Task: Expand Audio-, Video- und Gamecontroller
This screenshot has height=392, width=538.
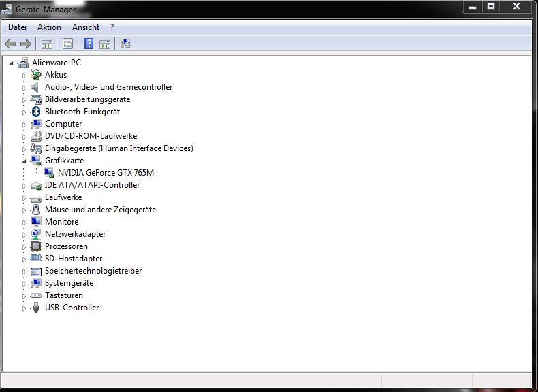Action: coord(24,88)
